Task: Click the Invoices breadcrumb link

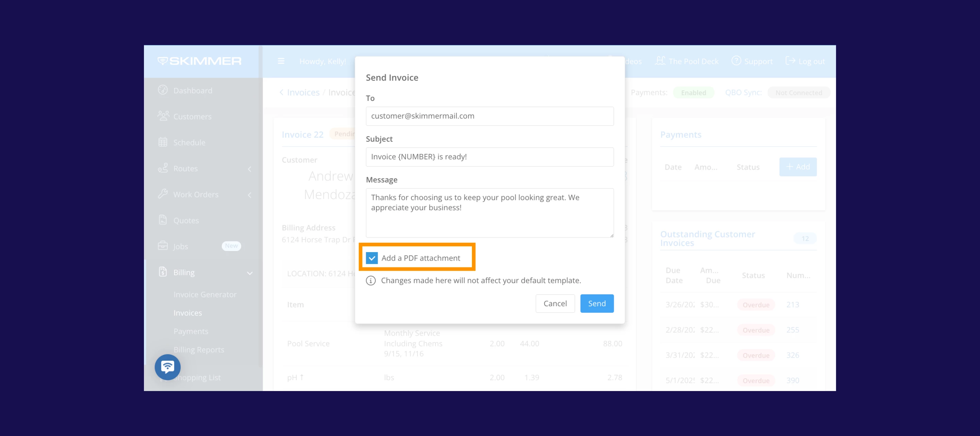Action: click(x=303, y=92)
